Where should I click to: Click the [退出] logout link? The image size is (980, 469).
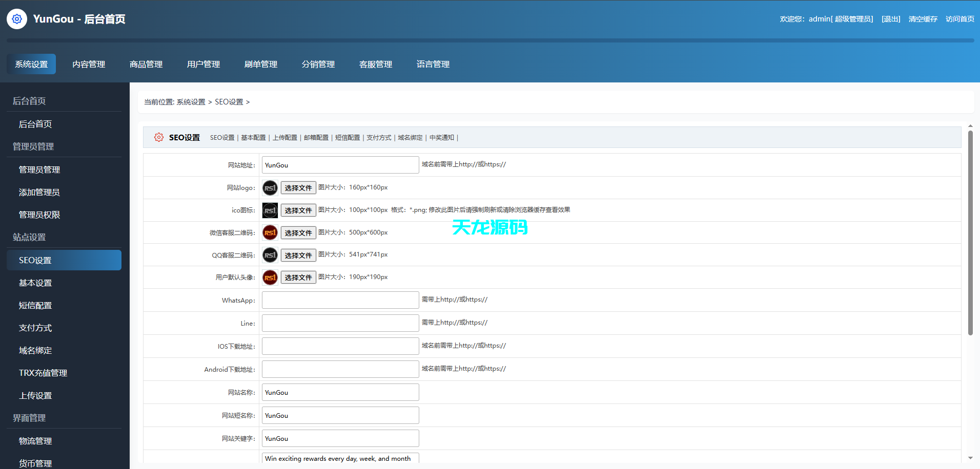click(x=890, y=19)
